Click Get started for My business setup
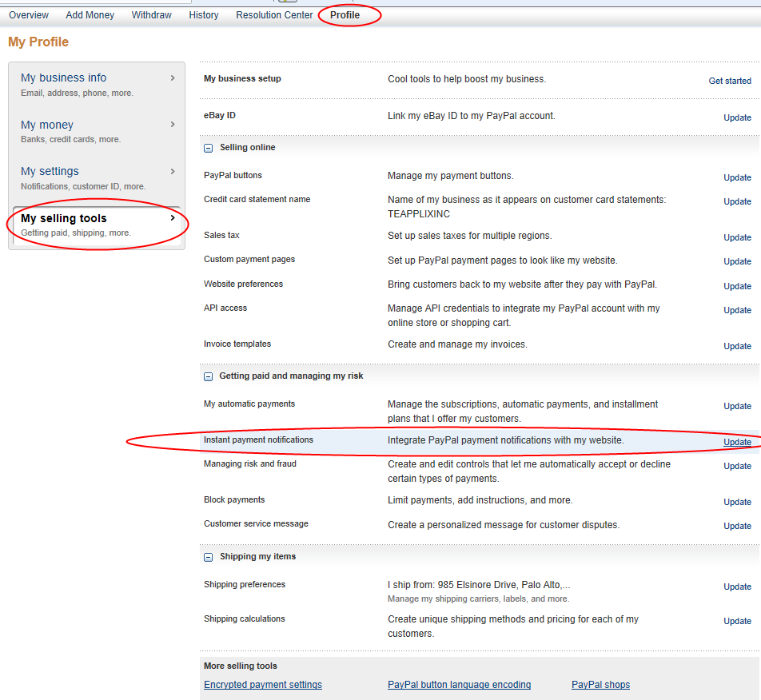This screenshot has width=761, height=700. (x=730, y=81)
